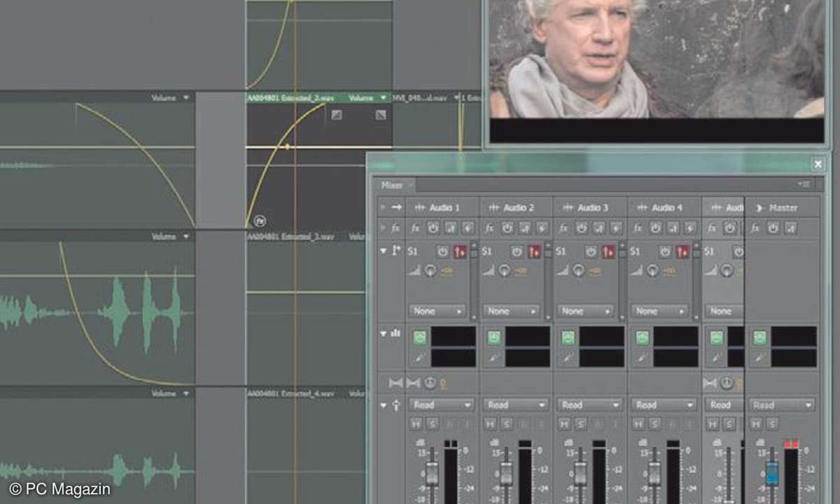Click Audio 1 send level knob
Viewport: 840px width, 504px height.
(430, 270)
